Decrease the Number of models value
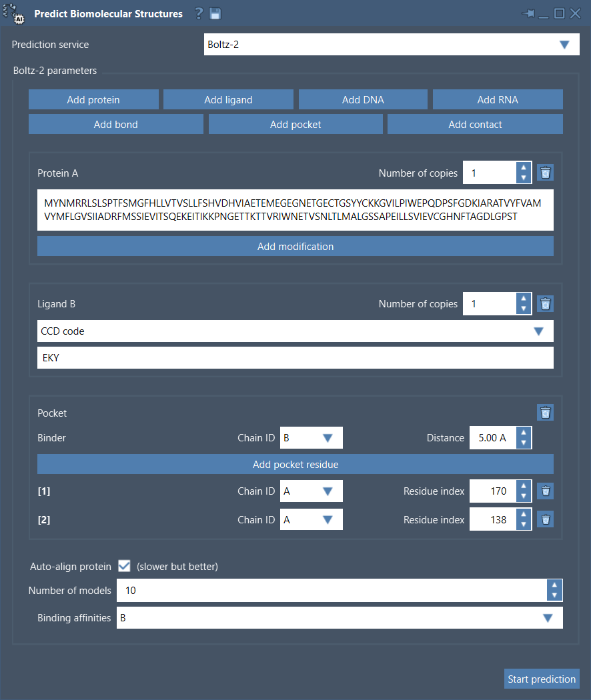This screenshot has width=591, height=700. pyautogui.click(x=554, y=595)
